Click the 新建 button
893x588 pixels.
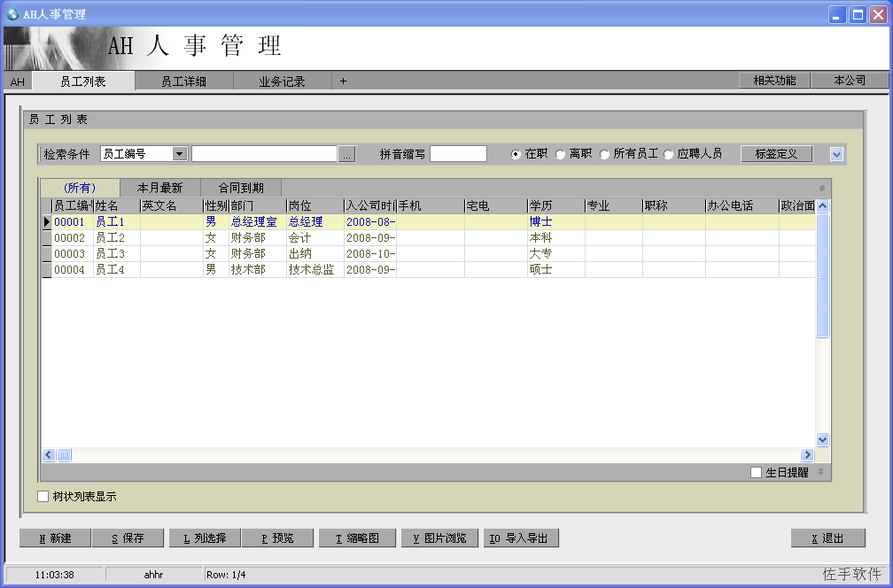[55, 538]
